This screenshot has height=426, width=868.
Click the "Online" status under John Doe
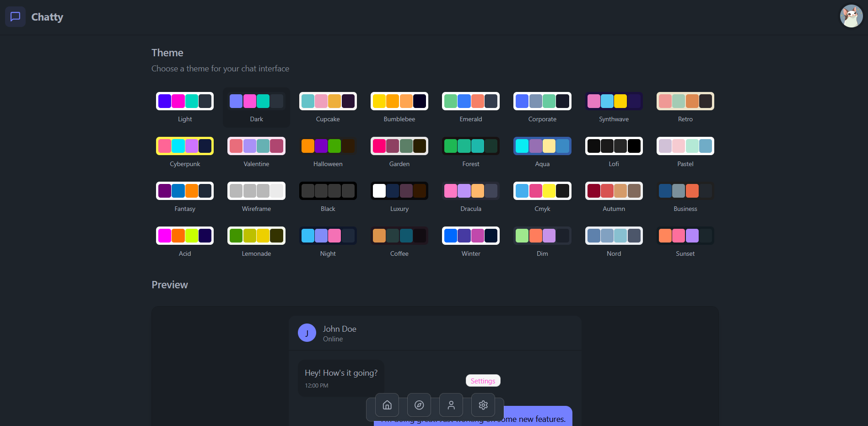pos(333,339)
